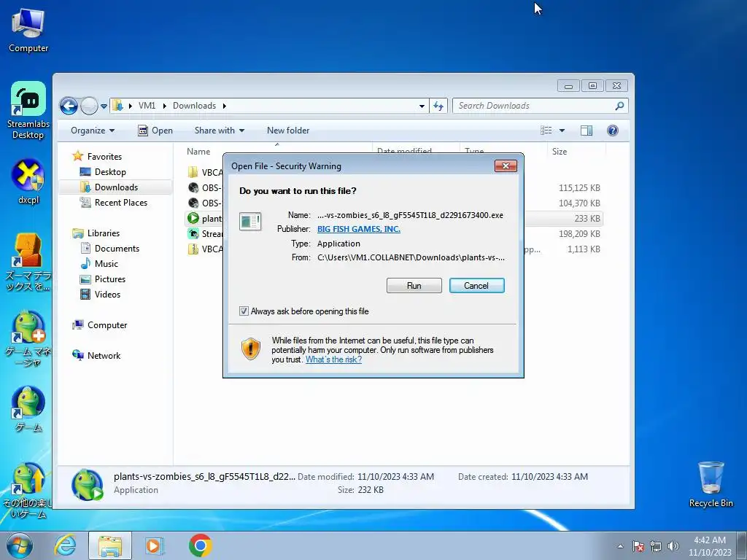Click New folder in the toolbar

287,131
